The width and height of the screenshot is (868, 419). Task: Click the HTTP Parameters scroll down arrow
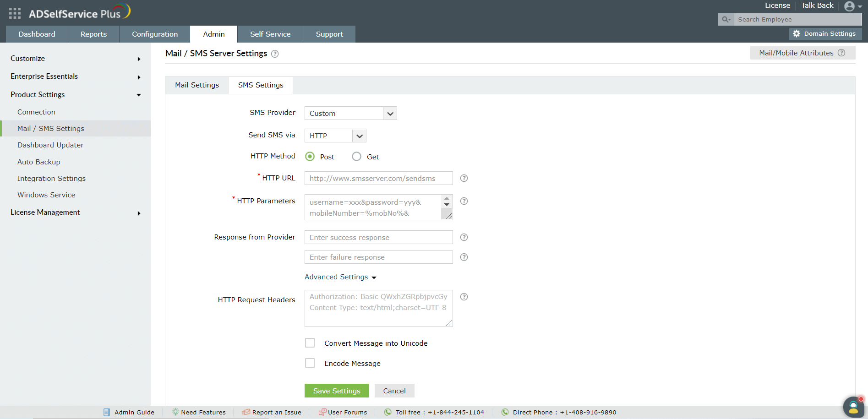[x=447, y=205]
